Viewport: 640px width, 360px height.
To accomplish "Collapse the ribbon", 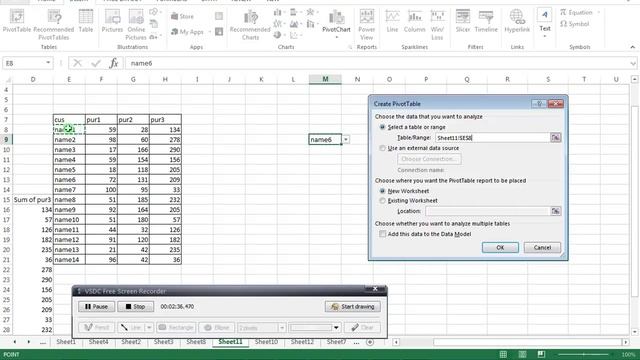I will pyautogui.click(x=632, y=47).
